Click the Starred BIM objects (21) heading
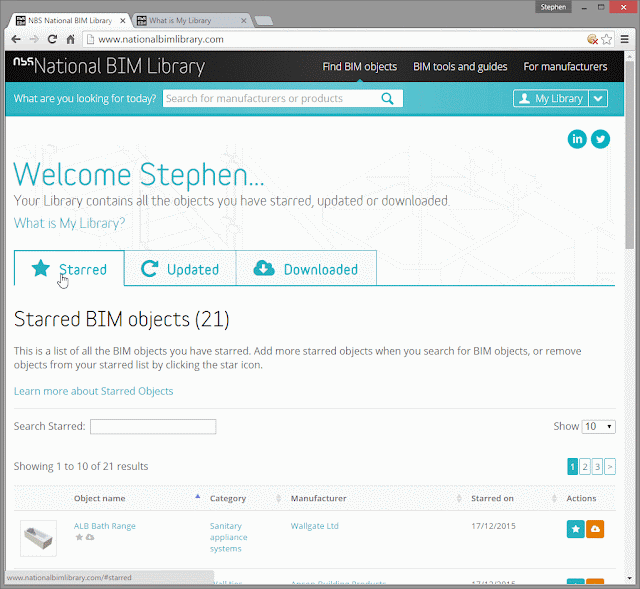The image size is (640, 589). point(122,319)
